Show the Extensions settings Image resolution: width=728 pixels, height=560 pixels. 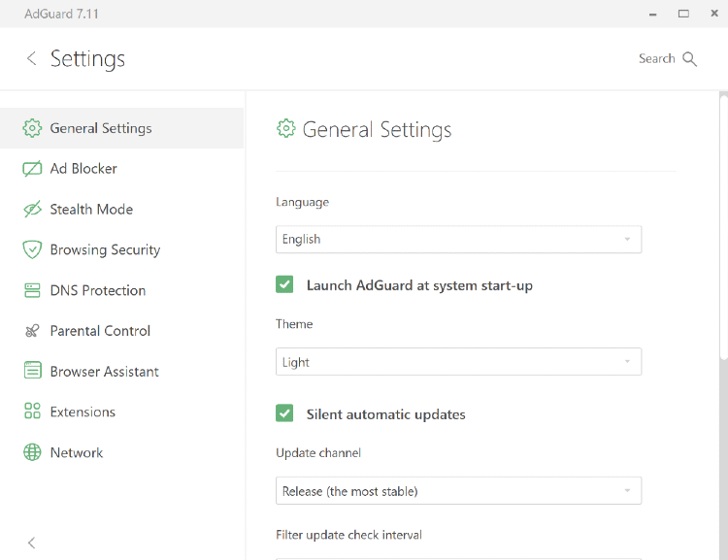121,412
